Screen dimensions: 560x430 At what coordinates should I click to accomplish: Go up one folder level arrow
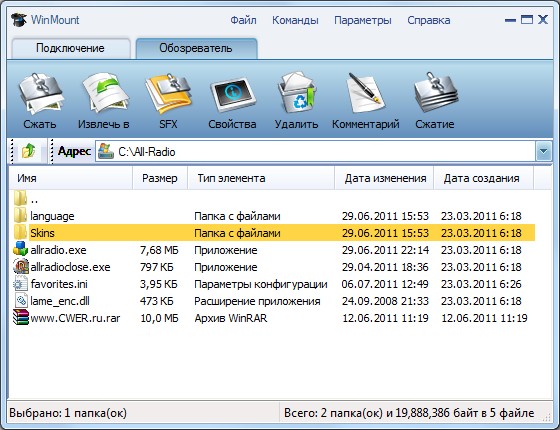click(x=29, y=151)
